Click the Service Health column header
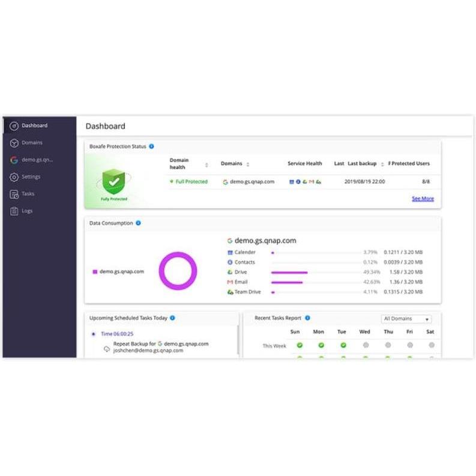 point(305,163)
